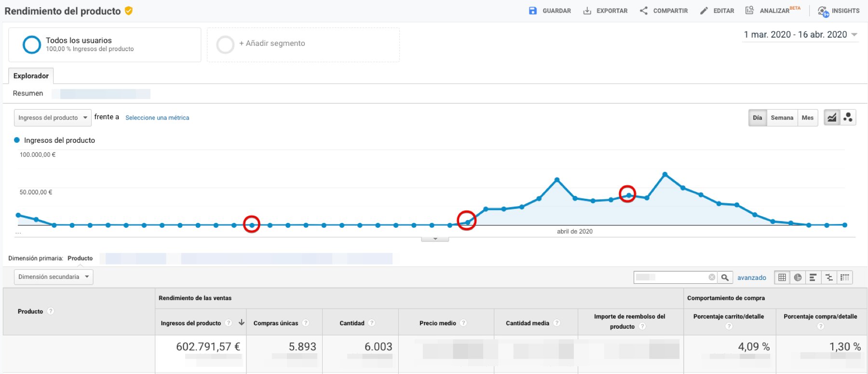This screenshot has height=374, width=868.
Task: Open the Resumen sub-tab
Action: (x=28, y=93)
